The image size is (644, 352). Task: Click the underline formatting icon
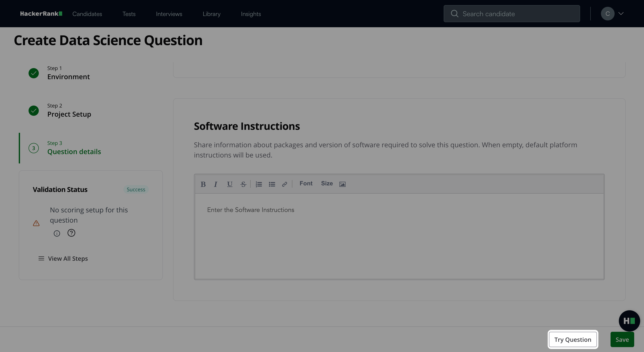tap(230, 184)
